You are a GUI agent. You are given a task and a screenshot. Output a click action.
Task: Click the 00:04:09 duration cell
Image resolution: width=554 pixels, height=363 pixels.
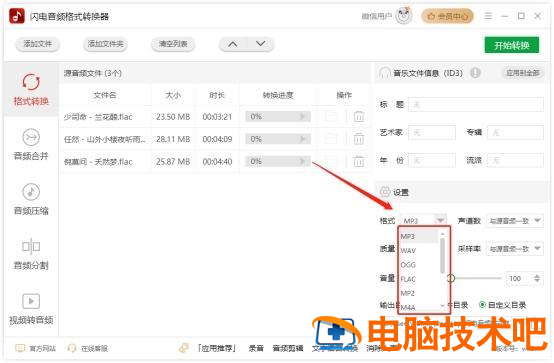[x=217, y=139]
